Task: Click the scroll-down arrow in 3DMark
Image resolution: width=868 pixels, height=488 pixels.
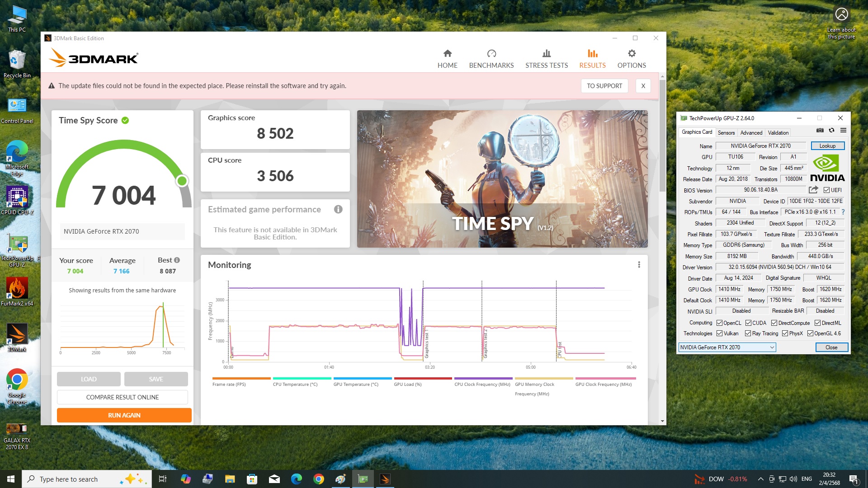Action: [662, 421]
